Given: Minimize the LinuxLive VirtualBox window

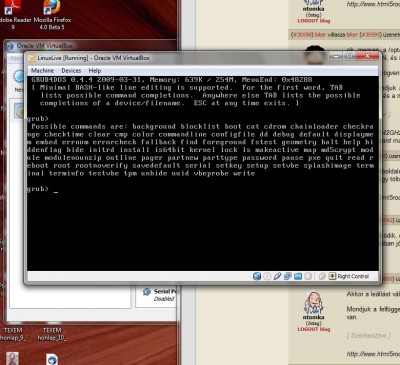Looking at the screenshot, I should pyautogui.click(x=336, y=56).
